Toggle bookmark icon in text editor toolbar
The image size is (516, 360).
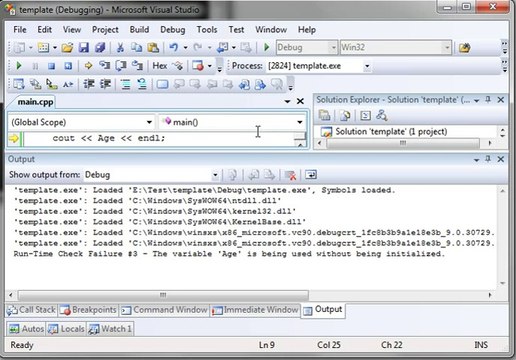162,84
